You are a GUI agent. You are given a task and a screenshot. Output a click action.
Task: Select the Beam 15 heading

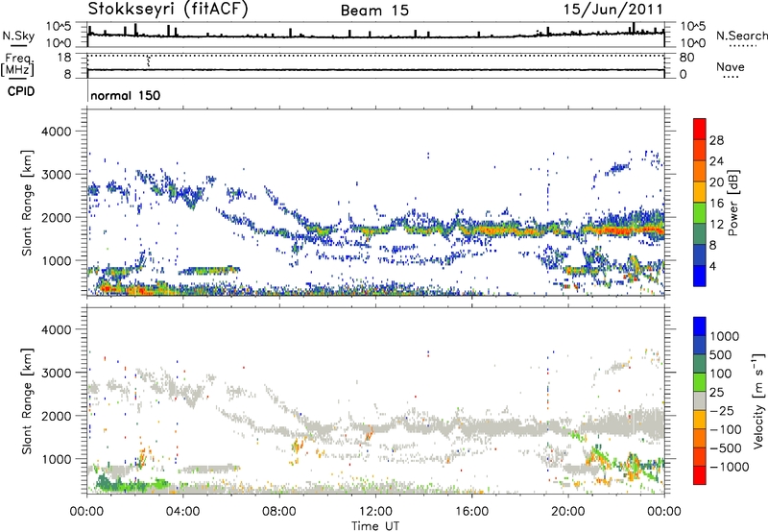pos(374,11)
